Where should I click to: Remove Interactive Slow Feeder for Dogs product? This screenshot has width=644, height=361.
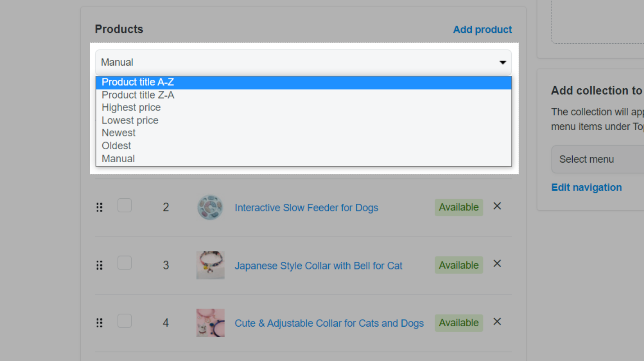[497, 206]
